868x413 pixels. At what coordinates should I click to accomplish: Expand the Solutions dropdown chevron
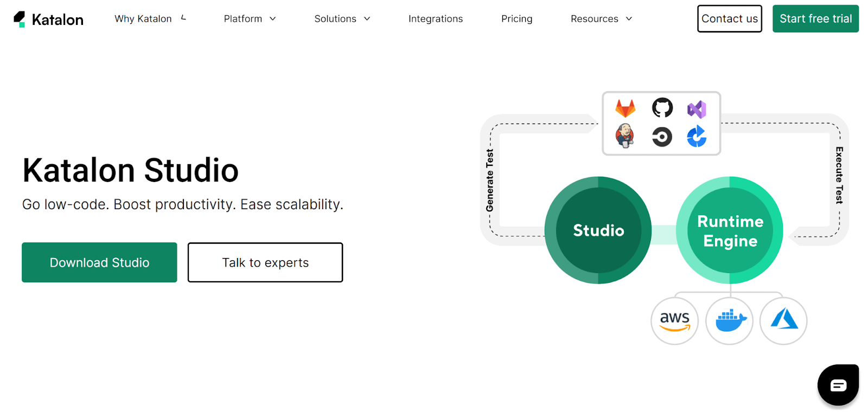click(x=367, y=19)
